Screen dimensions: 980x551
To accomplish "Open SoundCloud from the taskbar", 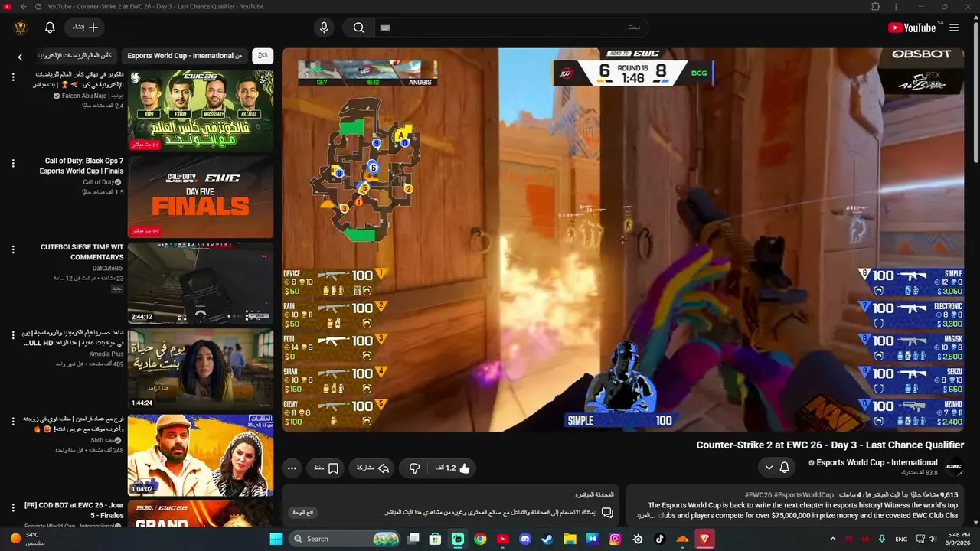I will click(682, 539).
